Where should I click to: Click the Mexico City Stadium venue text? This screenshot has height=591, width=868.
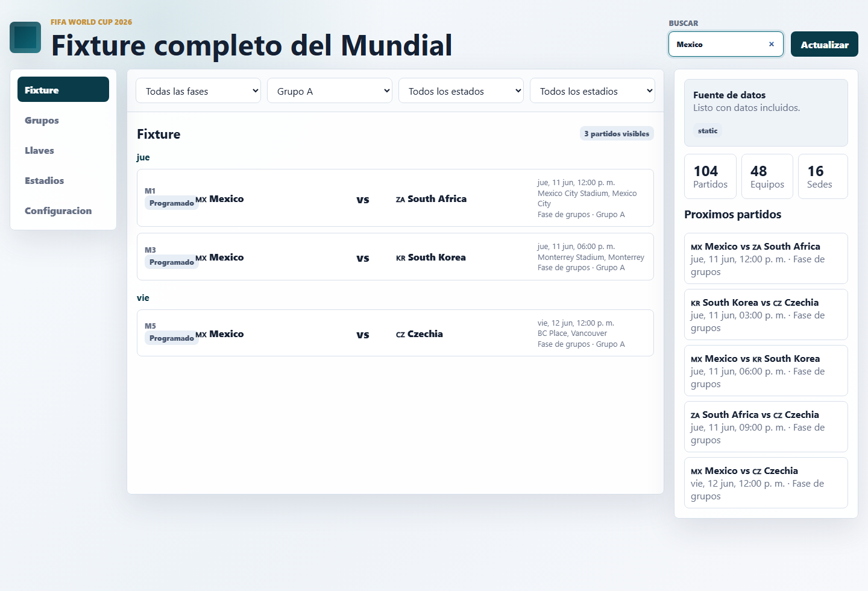587,198
